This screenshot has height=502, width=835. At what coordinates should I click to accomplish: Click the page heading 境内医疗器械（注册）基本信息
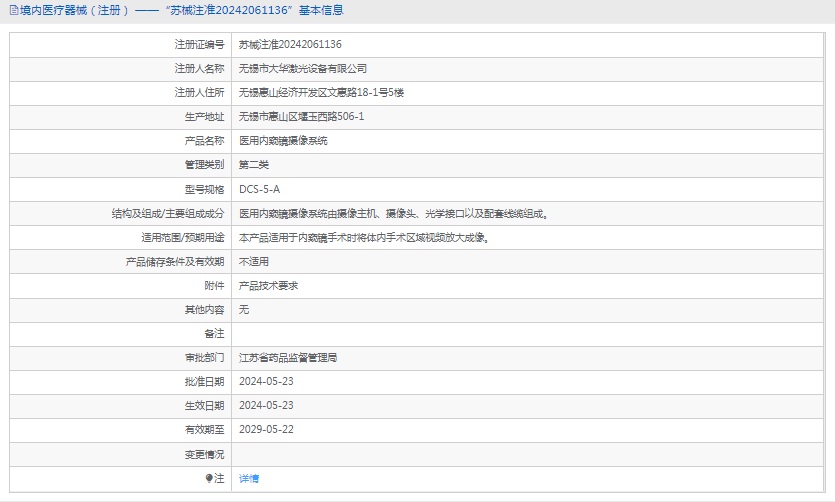181,10
